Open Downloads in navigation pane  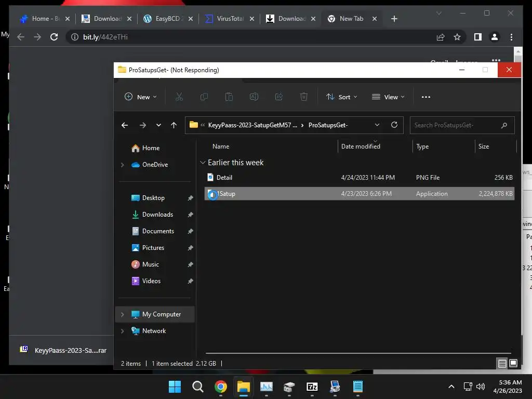point(157,215)
